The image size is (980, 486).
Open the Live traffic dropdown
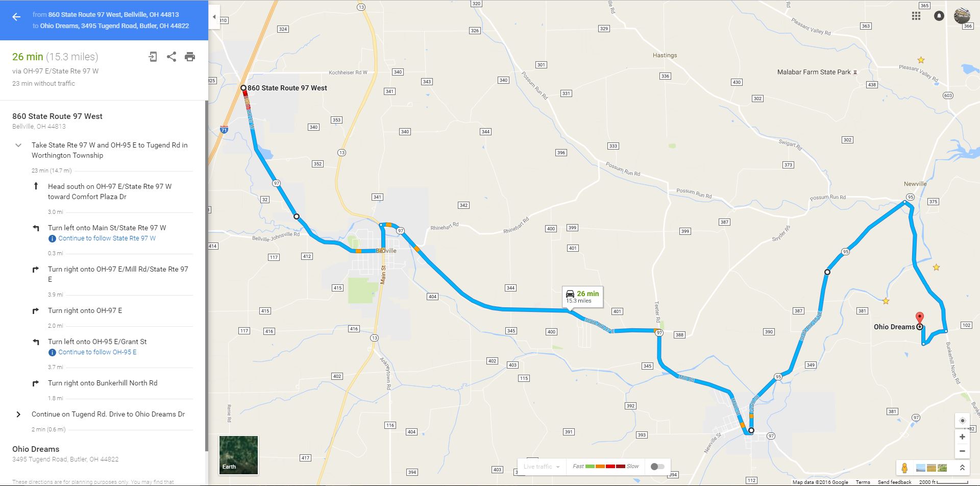[542, 467]
